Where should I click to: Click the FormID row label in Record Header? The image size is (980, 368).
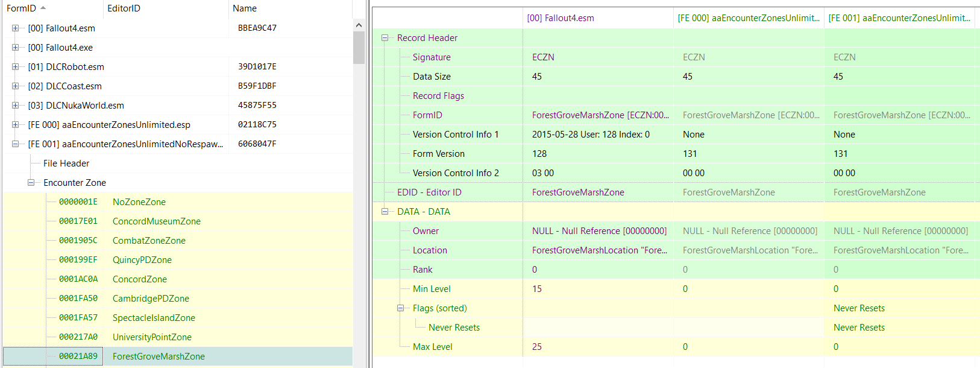point(427,115)
